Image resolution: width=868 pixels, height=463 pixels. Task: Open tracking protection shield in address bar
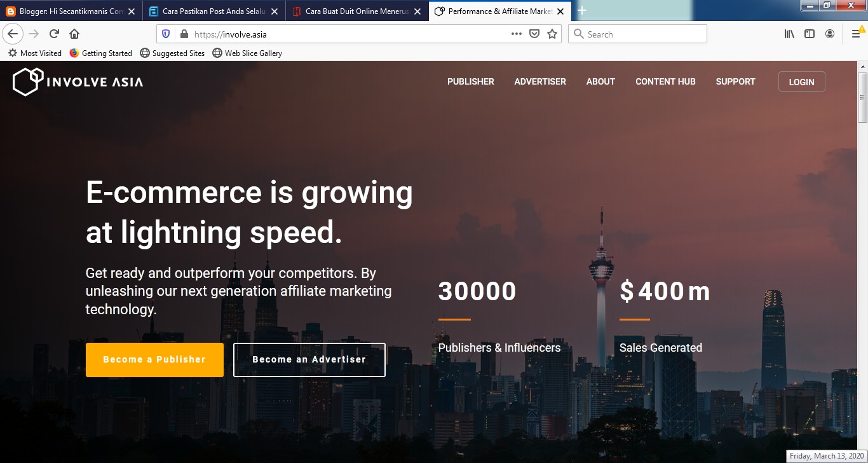(166, 34)
